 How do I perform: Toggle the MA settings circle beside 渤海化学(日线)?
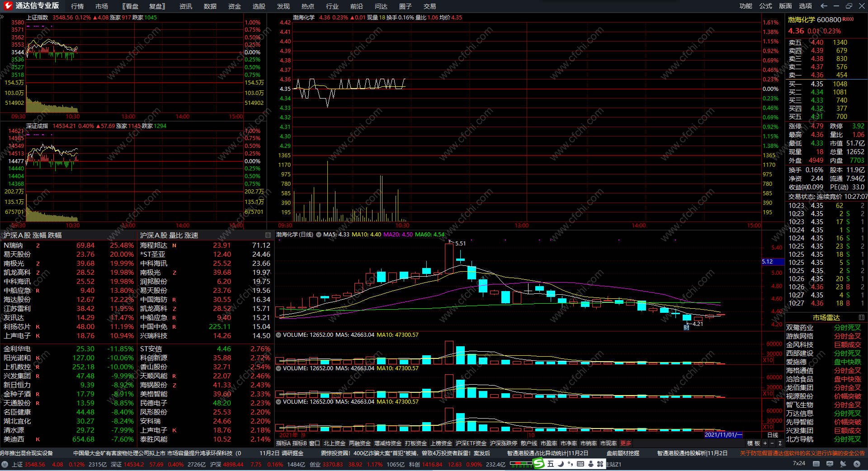[319, 235]
